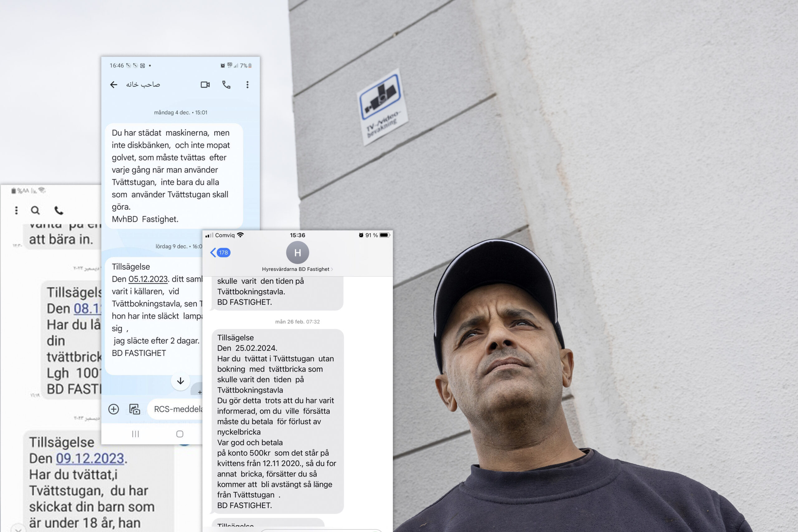The height and width of the screenshot is (532, 798).
Task: Tap the phone icon in the left screenshot
Action: point(59,210)
